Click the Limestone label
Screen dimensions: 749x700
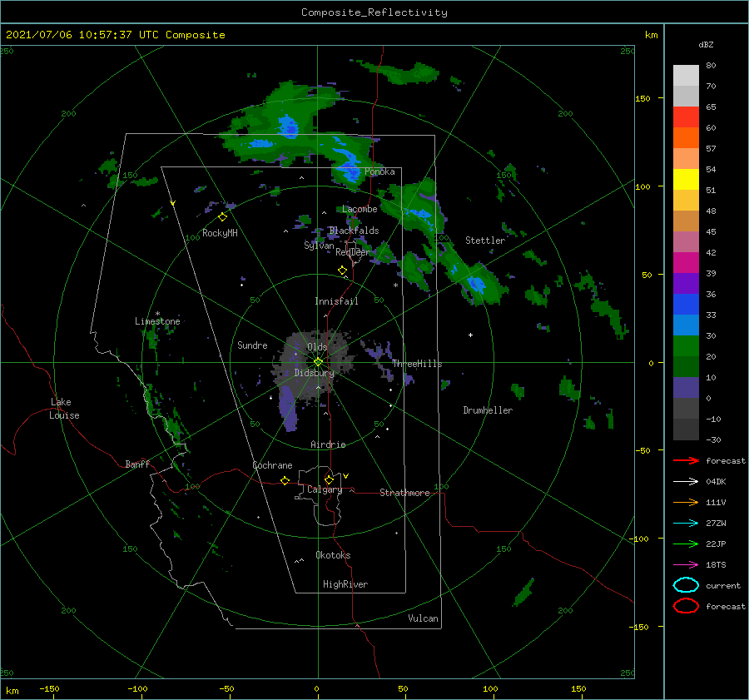[157, 321]
